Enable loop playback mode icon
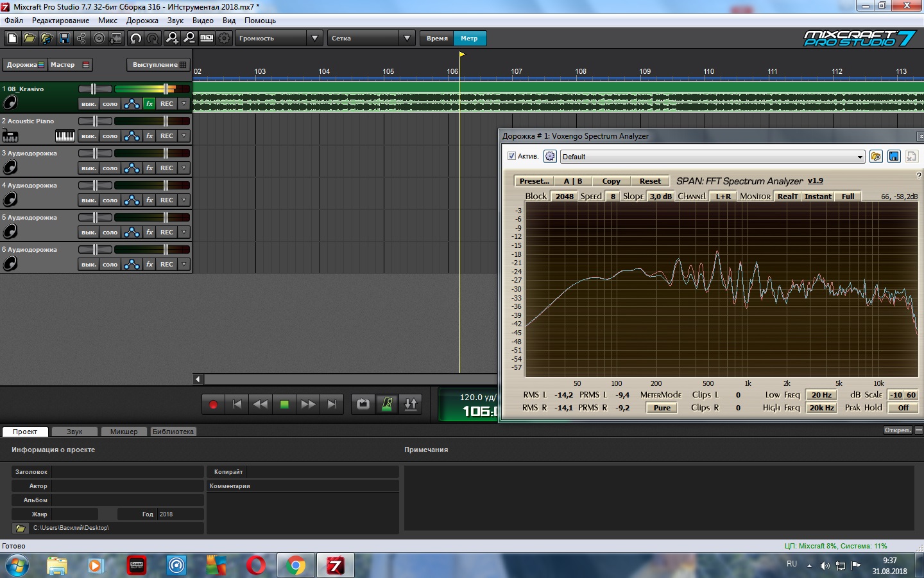 [363, 404]
